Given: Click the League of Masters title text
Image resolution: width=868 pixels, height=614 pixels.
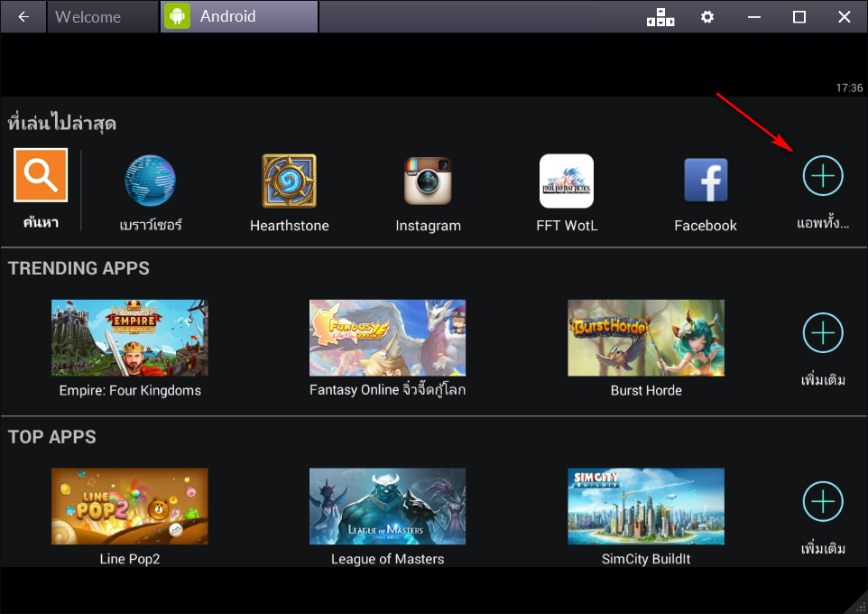Looking at the screenshot, I should pyautogui.click(x=387, y=559).
